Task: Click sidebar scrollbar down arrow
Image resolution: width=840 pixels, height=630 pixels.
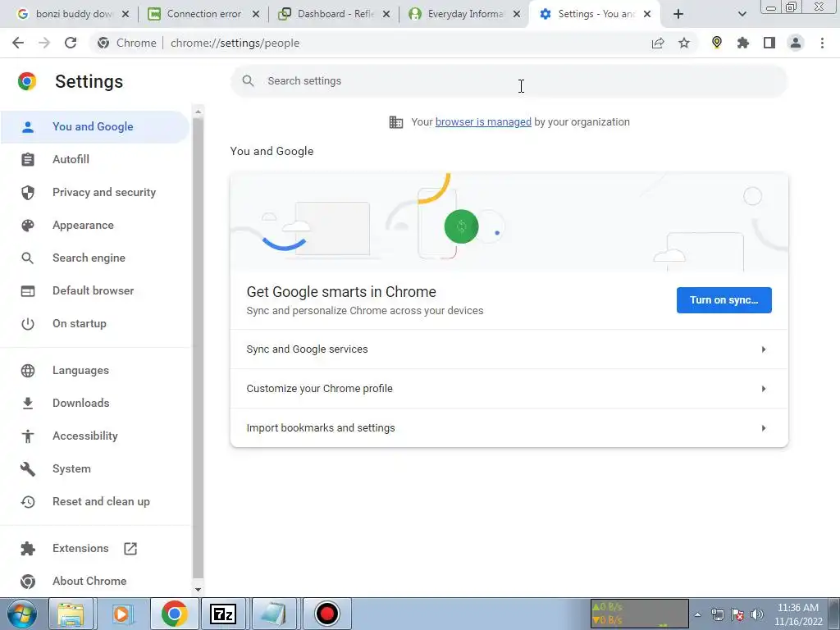Action: click(x=199, y=589)
